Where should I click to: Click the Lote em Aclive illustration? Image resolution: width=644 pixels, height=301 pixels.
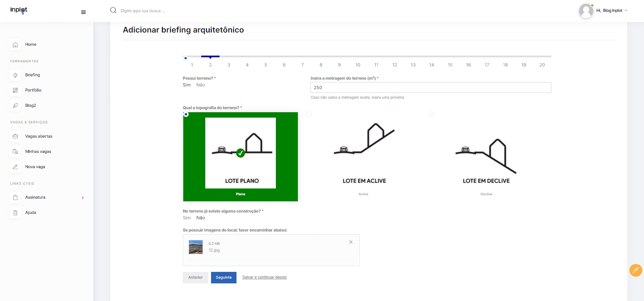click(364, 152)
